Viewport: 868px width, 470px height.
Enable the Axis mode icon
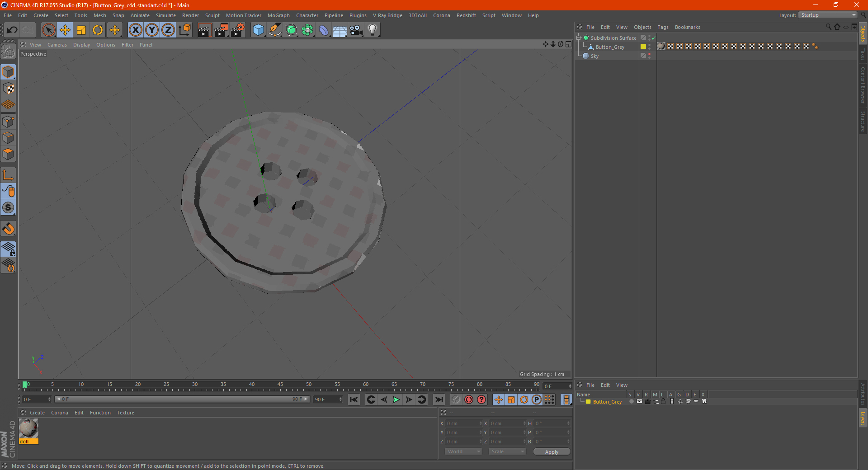tap(8, 174)
